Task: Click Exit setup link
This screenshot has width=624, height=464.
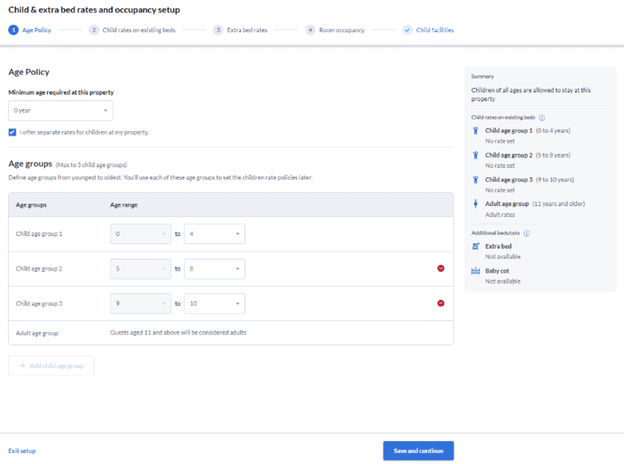Action: [x=22, y=451]
